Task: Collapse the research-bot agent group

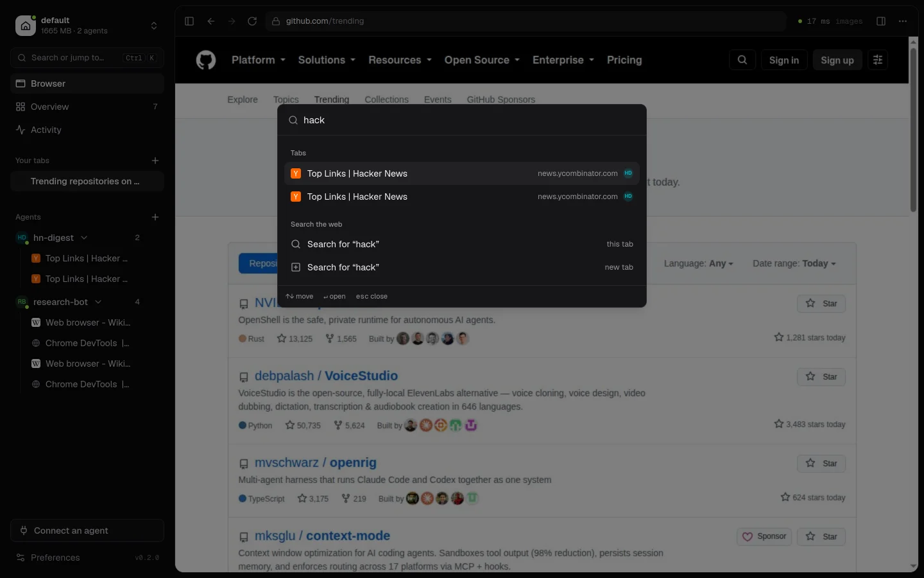Action: pyautogui.click(x=98, y=302)
